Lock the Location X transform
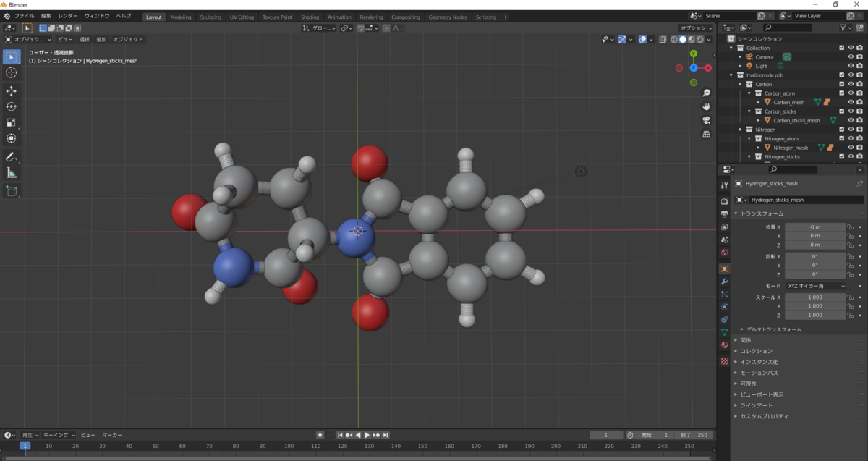Image resolution: width=868 pixels, height=461 pixels. 851,227
